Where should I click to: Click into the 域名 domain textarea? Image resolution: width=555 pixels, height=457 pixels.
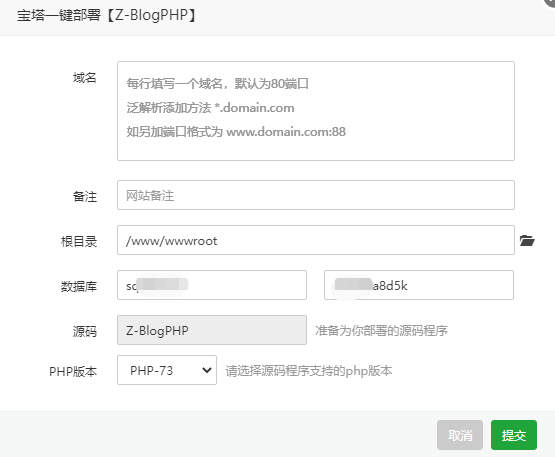point(316,111)
